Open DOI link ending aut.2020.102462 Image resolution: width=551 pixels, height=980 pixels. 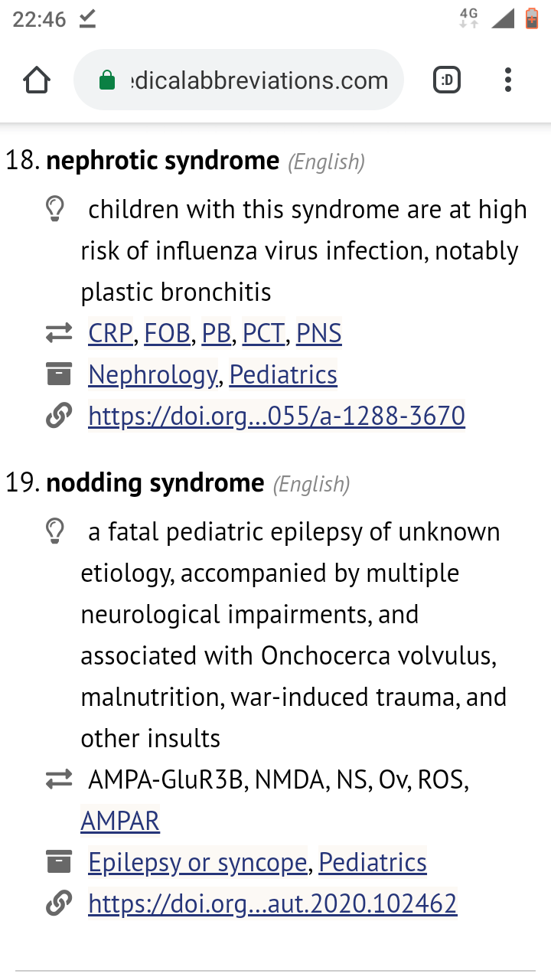pos(272,904)
